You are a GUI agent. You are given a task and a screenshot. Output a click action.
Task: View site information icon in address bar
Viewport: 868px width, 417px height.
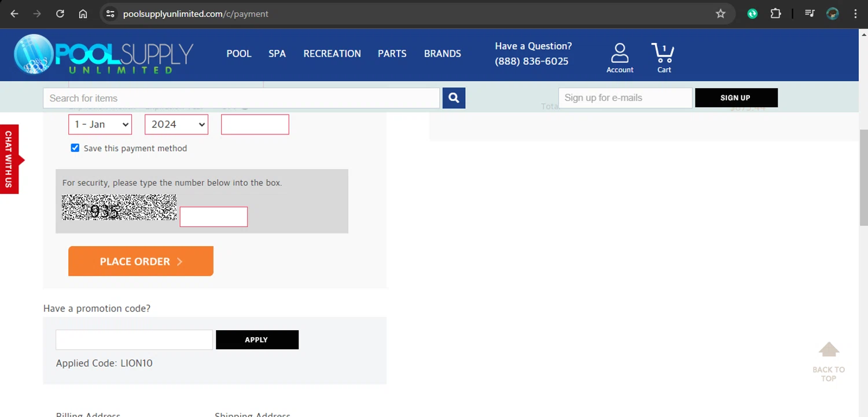tap(111, 14)
